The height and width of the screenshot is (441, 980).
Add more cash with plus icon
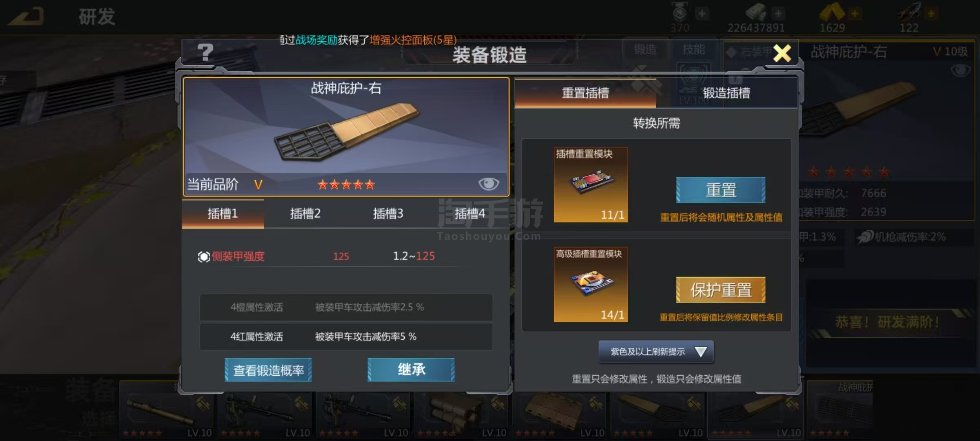pyautogui.click(x=778, y=13)
